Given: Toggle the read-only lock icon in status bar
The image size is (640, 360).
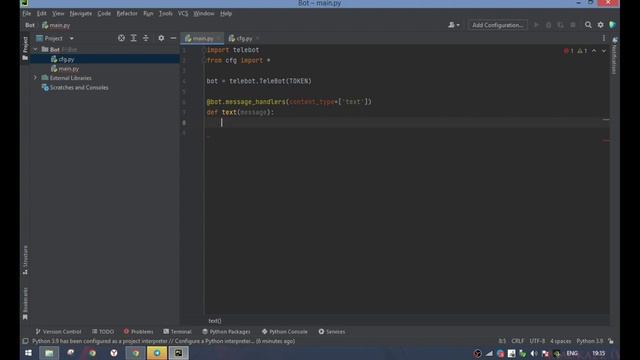Looking at the screenshot, I should (611, 341).
